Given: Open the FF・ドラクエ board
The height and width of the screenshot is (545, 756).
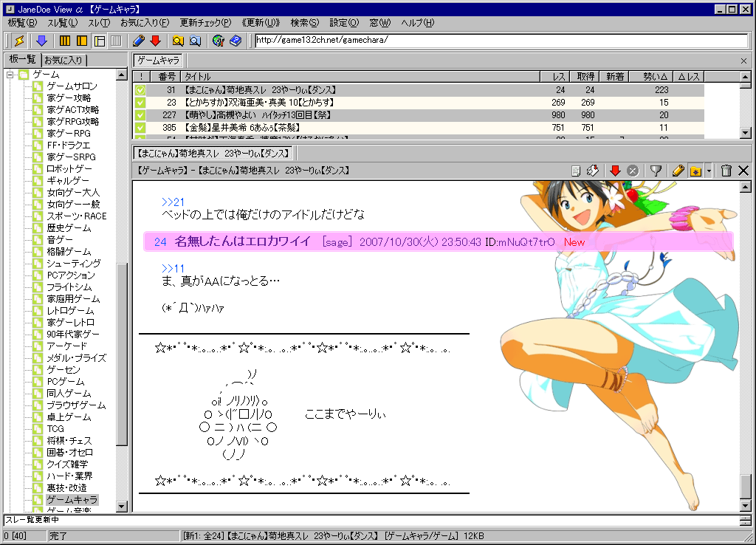Looking at the screenshot, I should pyautogui.click(x=69, y=145).
